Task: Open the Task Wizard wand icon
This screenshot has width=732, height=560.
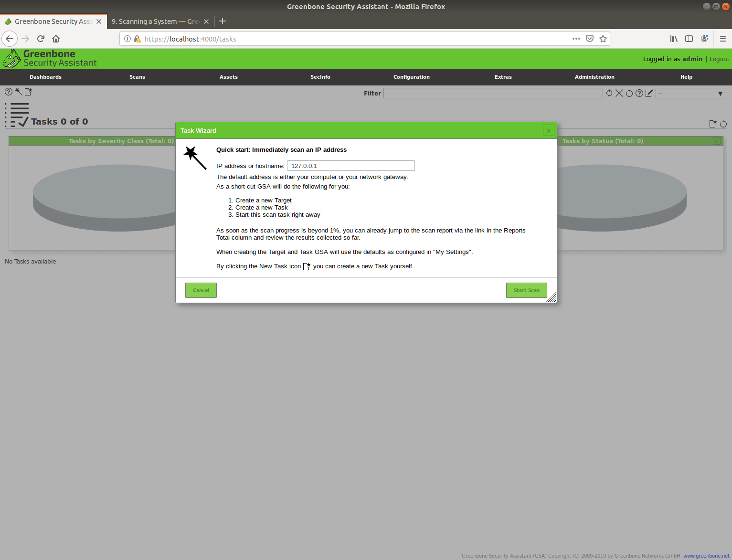Action: (18, 92)
